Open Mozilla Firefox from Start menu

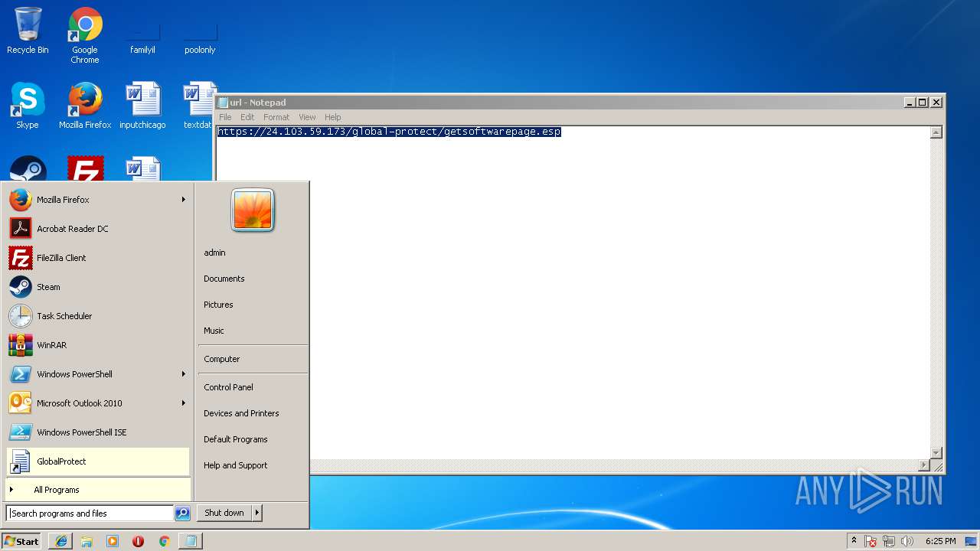tap(98, 200)
